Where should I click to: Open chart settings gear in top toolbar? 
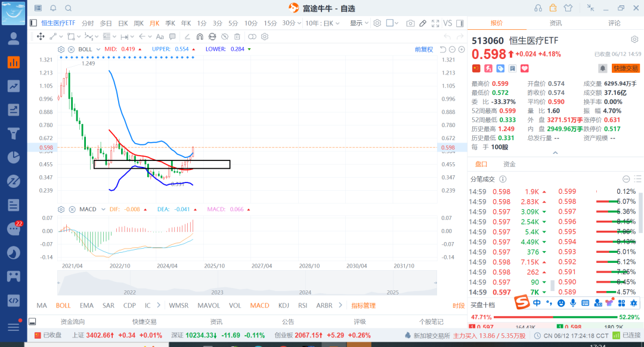pyautogui.click(x=377, y=23)
